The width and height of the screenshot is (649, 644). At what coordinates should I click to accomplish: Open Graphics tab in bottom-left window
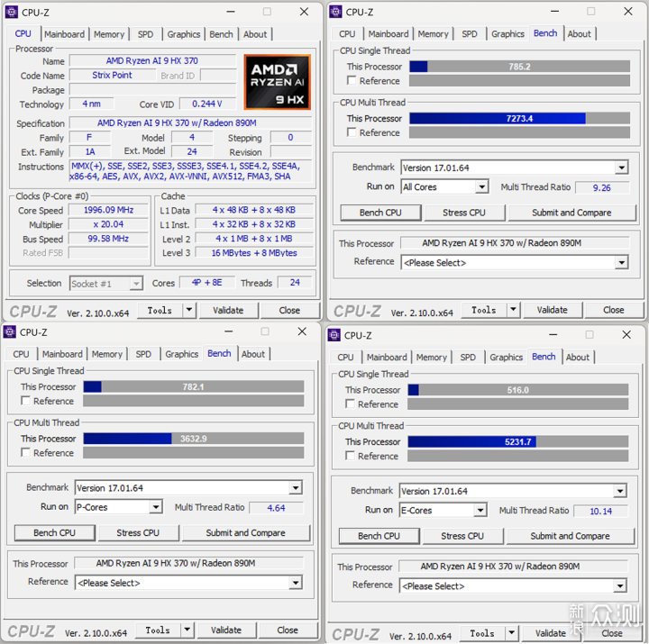coord(182,354)
